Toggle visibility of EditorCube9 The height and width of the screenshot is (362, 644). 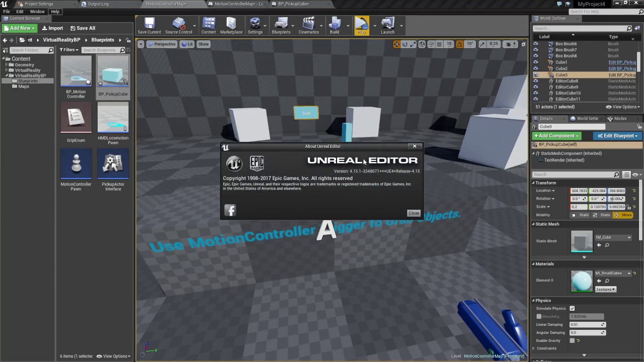pyautogui.click(x=535, y=87)
